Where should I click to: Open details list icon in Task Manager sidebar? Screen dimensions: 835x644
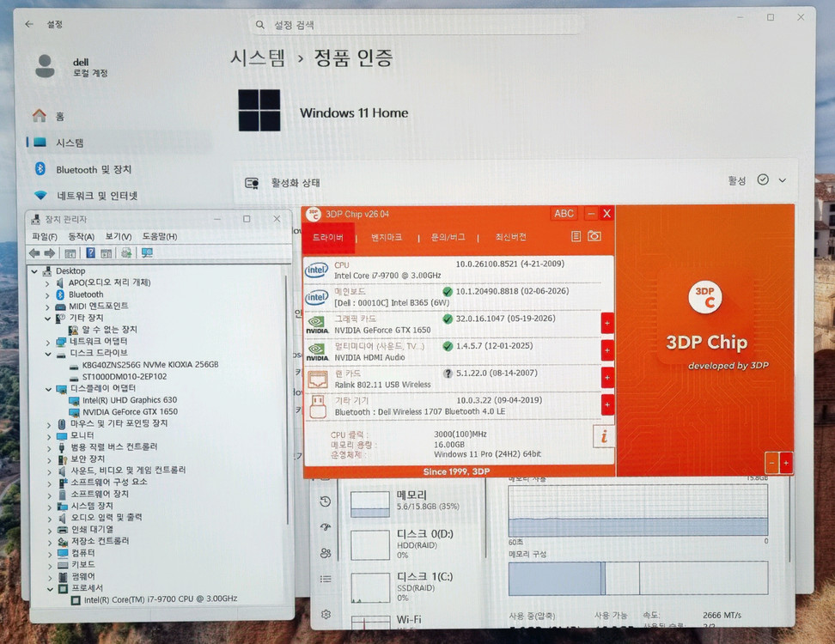pyautogui.click(x=326, y=579)
